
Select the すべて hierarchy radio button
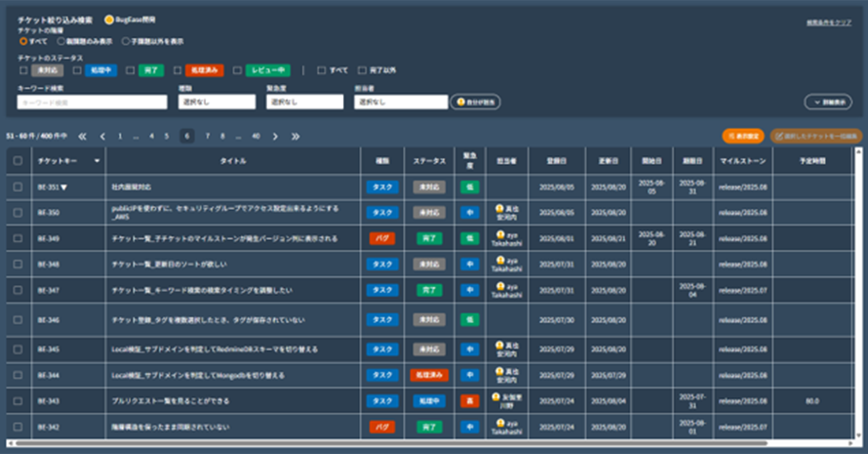pos(23,42)
